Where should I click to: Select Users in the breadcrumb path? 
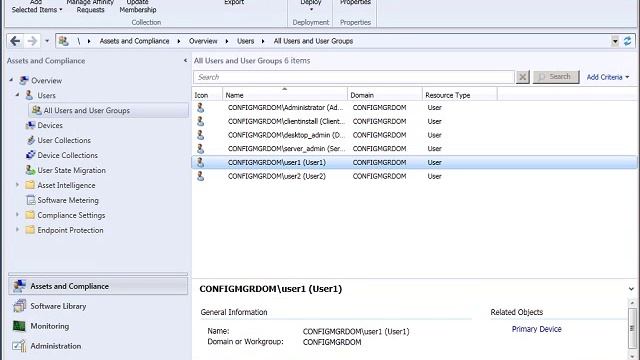click(245, 41)
